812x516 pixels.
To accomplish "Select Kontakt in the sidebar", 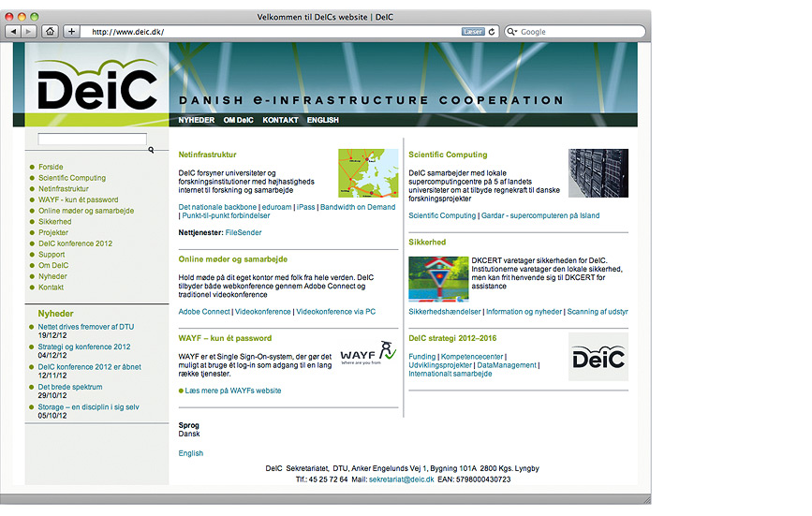I will 51,287.
